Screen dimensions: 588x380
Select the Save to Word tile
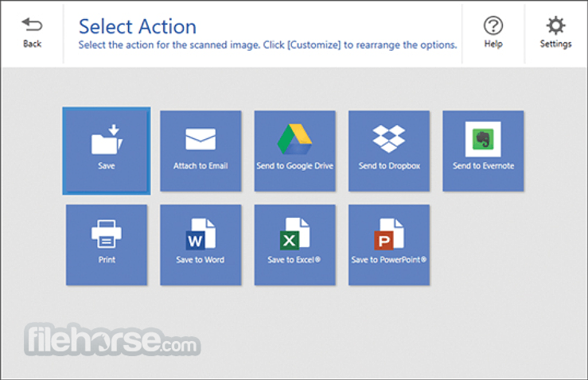[201, 245]
